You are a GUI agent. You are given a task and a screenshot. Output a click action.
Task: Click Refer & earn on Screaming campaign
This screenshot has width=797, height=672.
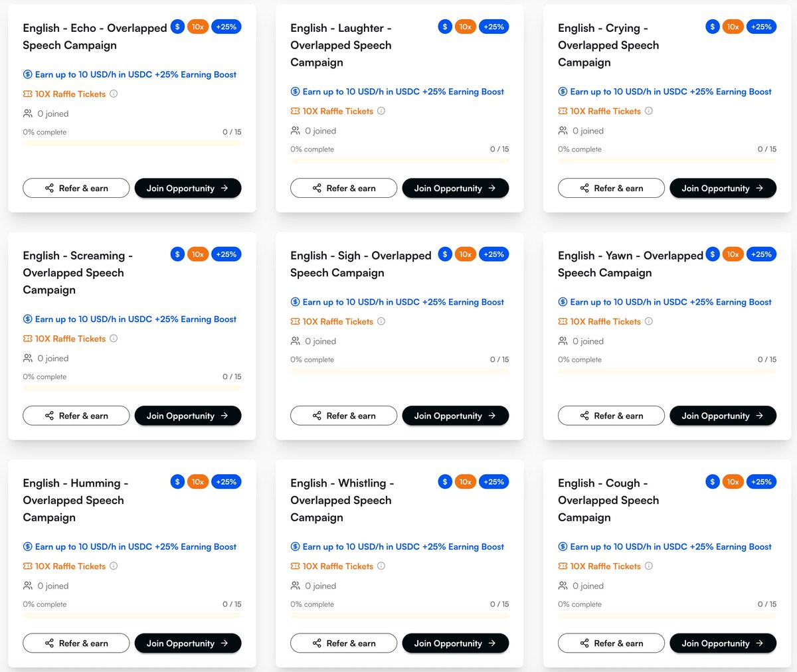point(76,416)
